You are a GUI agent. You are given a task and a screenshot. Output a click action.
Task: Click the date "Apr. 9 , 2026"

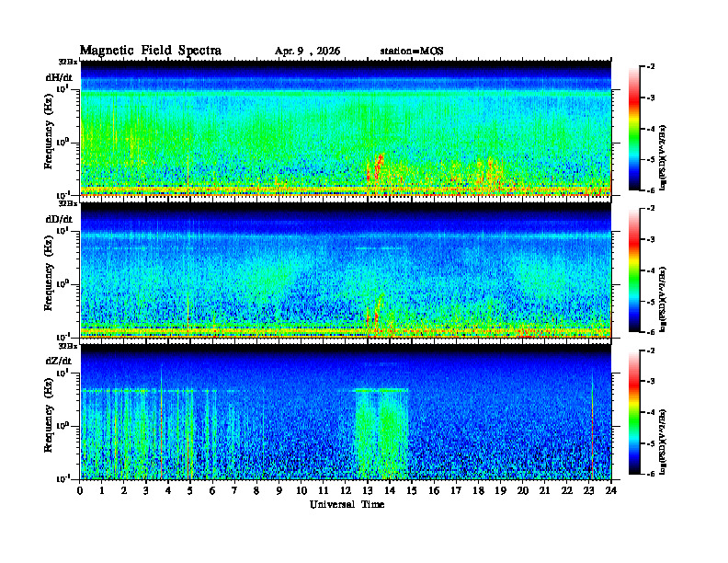coord(307,52)
